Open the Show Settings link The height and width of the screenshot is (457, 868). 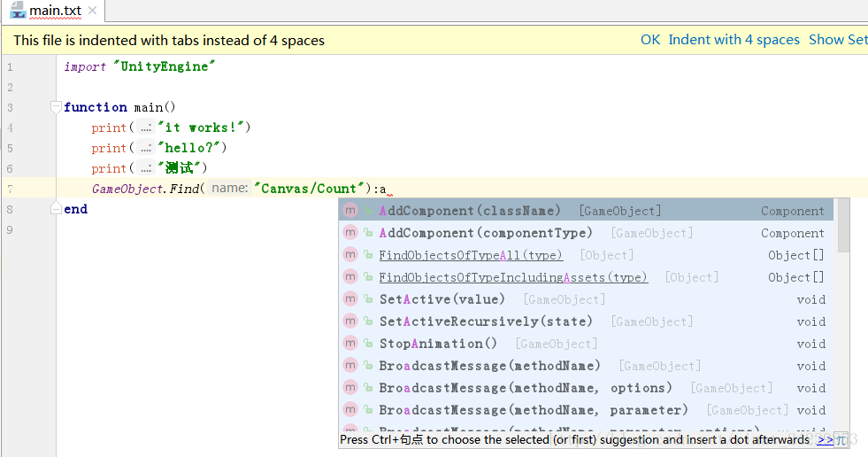tap(838, 40)
